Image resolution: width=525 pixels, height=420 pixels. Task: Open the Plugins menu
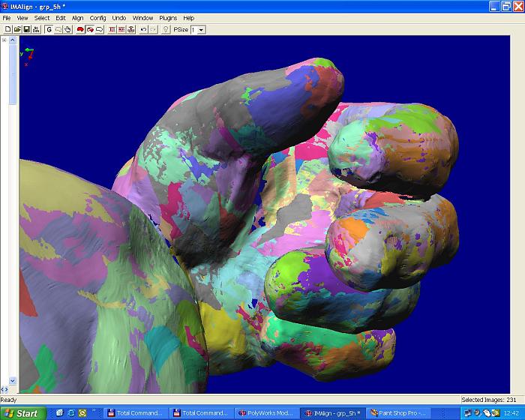coord(168,18)
